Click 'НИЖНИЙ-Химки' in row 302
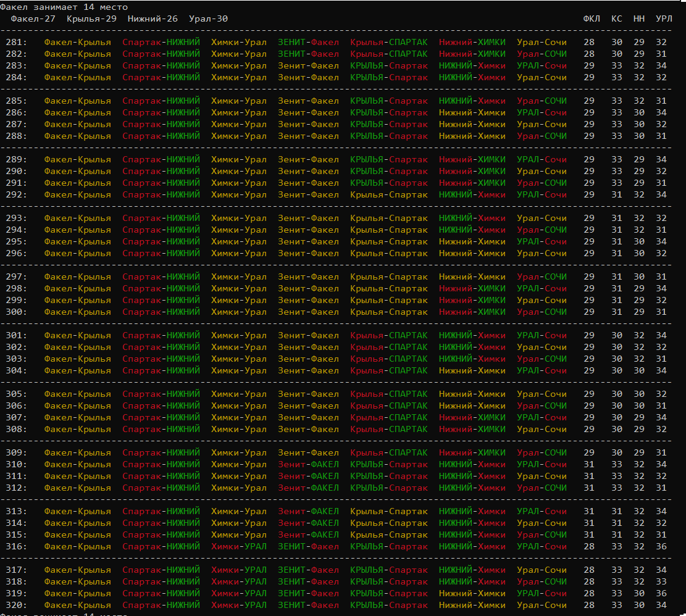The height and width of the screenshot is (616, 686). tap(472, 347)
